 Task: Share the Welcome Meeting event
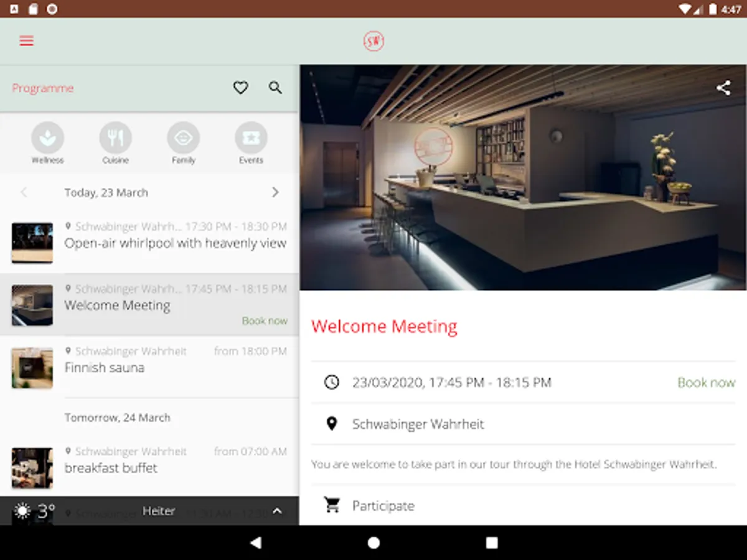(723, 88)
